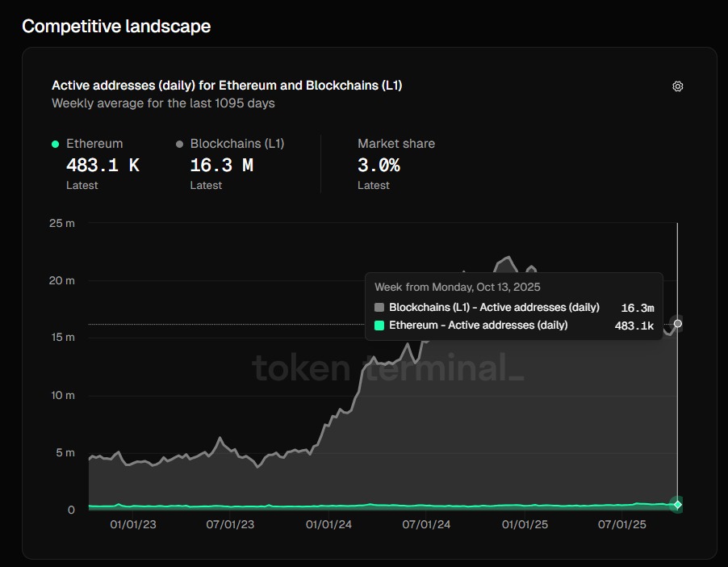Viewport: 728px width, 567px height.
Task: Click the green Ethereum legend dot
Action: tap(54, 143)
